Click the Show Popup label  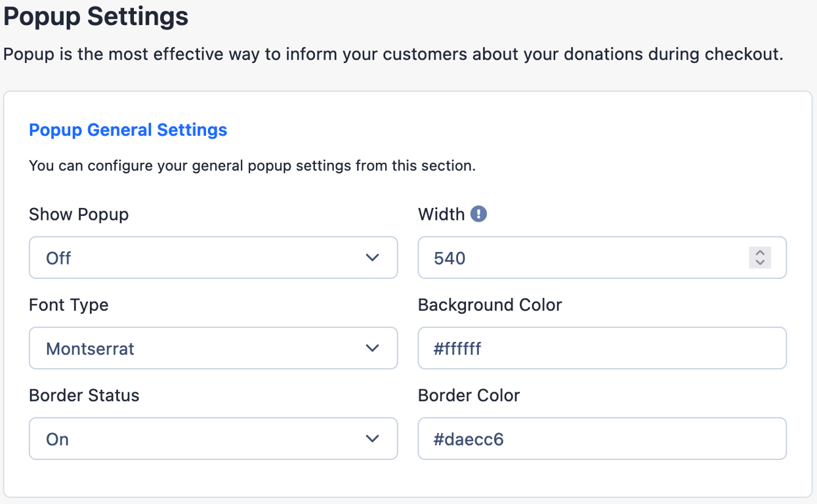click(x=79, y=215)
